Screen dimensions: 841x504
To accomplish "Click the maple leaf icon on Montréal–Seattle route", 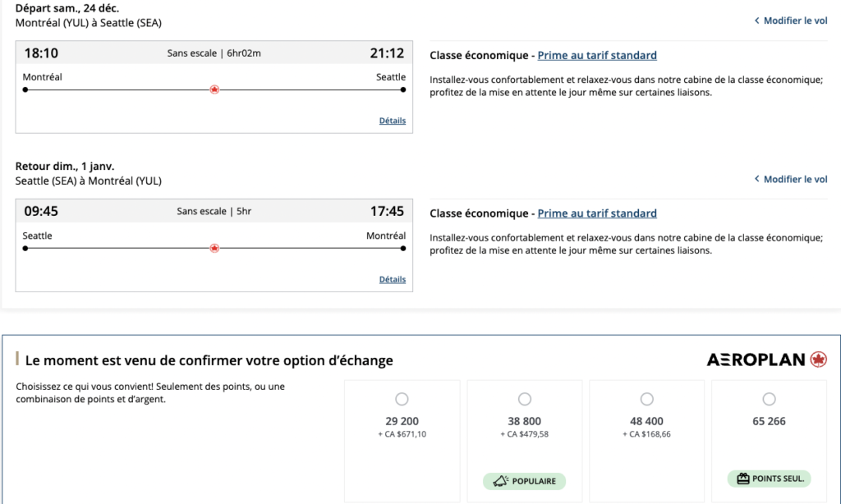I will click(214, 89).
